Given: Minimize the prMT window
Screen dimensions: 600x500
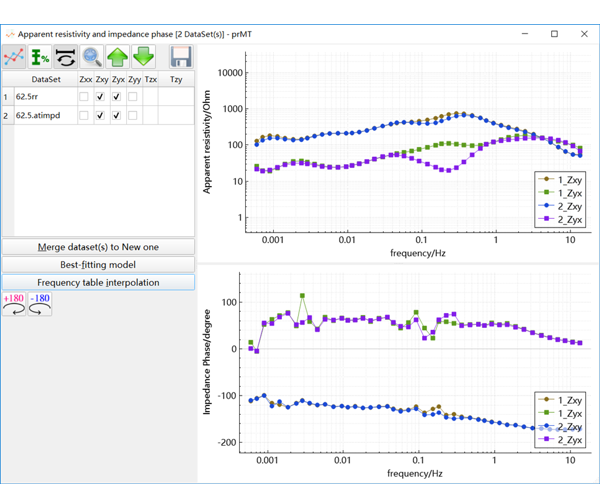Looking at the screenshot, I should pos(525,34).
